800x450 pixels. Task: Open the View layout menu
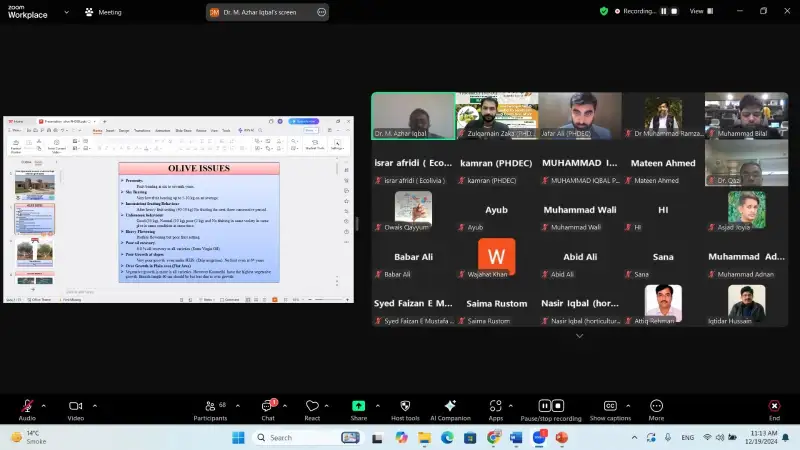(701, 11)
